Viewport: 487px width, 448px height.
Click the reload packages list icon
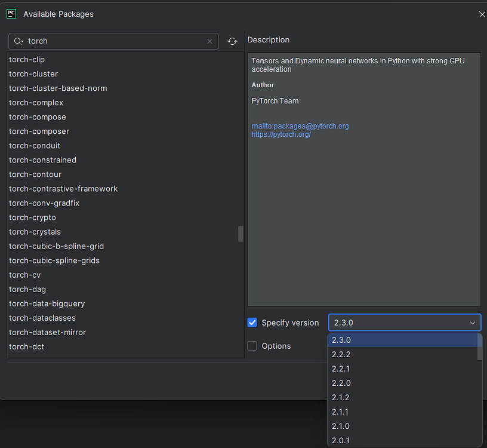click(x=232, y=41)
